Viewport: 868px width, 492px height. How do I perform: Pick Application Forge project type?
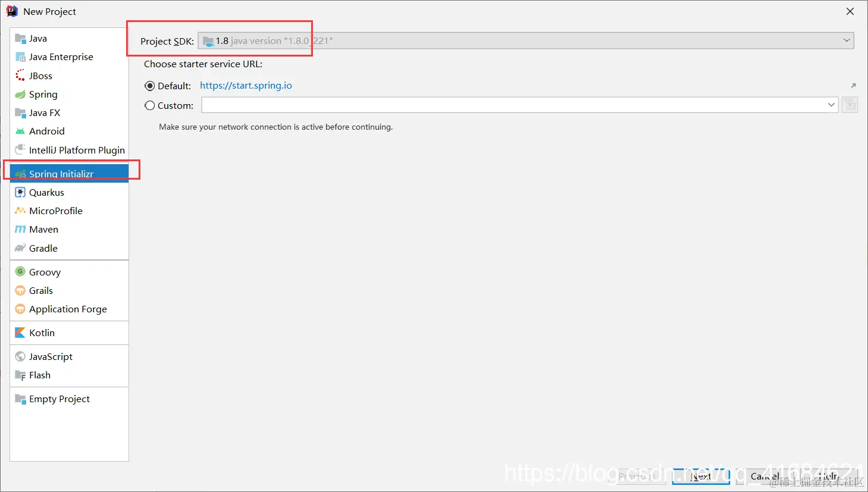pyautogui.click(x=69, y=309)
